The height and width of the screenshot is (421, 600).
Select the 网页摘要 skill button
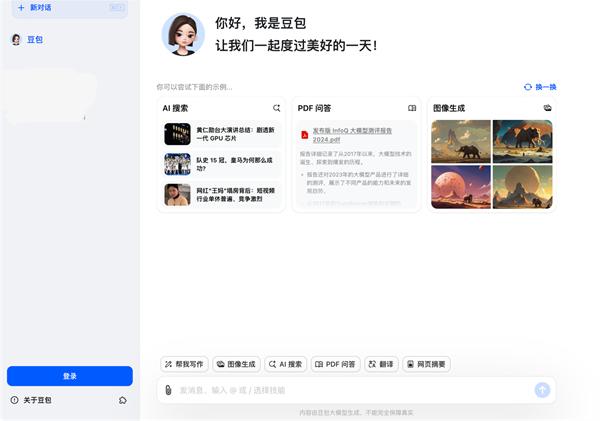click(x=426, y=364)
